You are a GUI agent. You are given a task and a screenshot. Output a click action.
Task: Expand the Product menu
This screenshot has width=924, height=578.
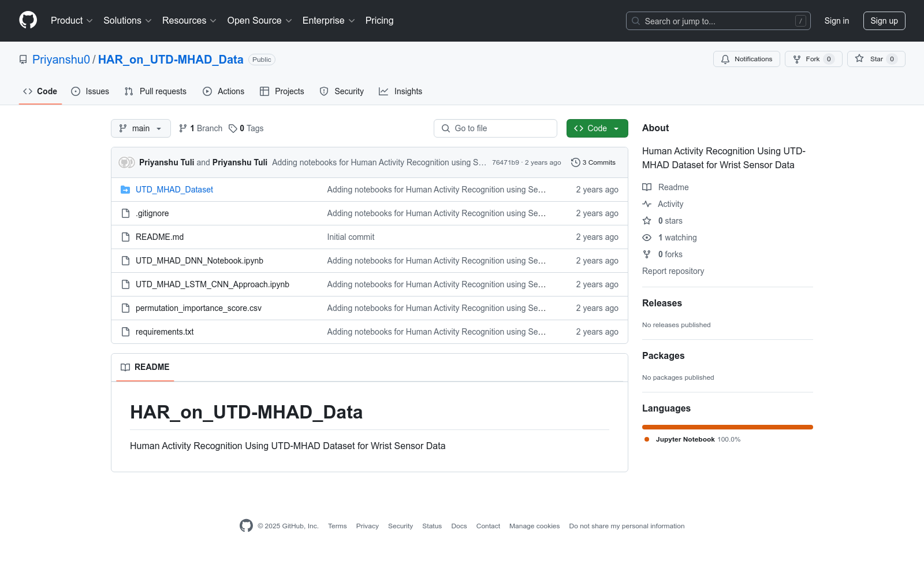pyautogui.click(x=72, y=21)
